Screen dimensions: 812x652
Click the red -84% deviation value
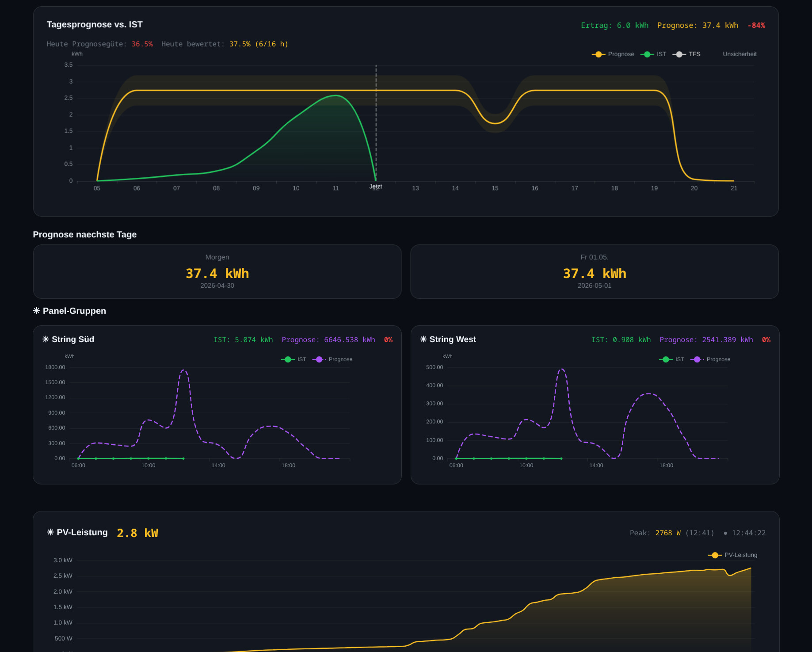(x=756, y=25)
